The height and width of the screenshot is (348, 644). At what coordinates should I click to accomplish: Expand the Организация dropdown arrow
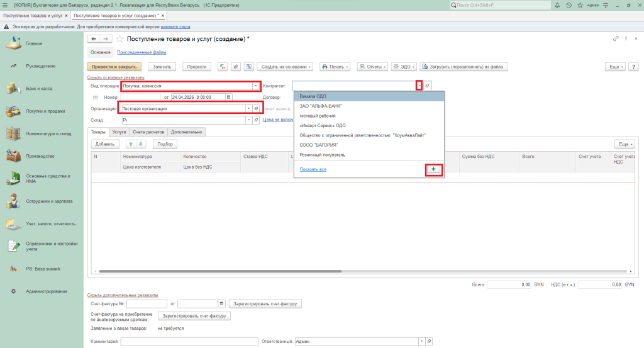tap(248, 109)
